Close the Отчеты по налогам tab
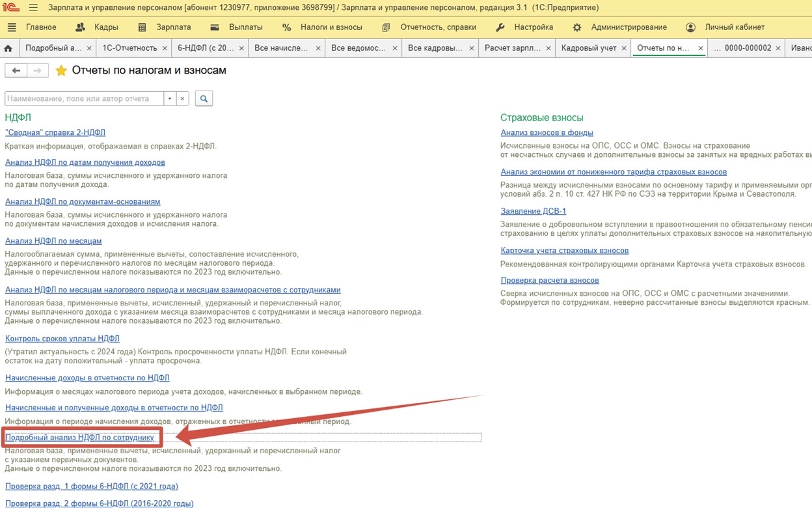This screenshot has width=812, height=508. [x=701, y=48]
